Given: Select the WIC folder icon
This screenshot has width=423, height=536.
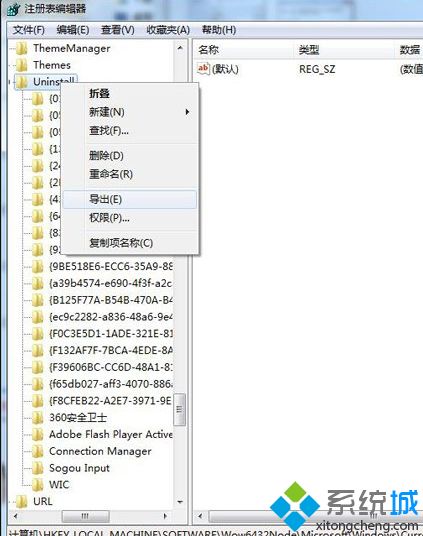Looking at the screenshot, I should point(38,485).
